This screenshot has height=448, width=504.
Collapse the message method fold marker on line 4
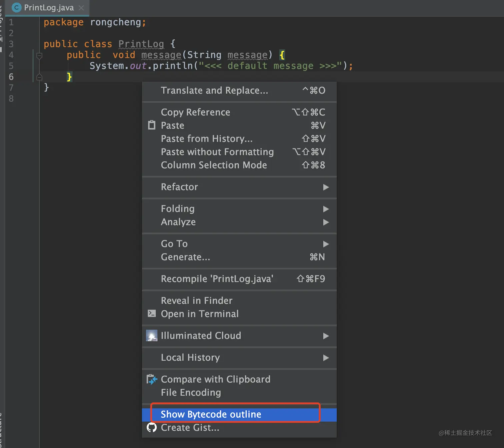pyautogui.click(x=39, y=56)
